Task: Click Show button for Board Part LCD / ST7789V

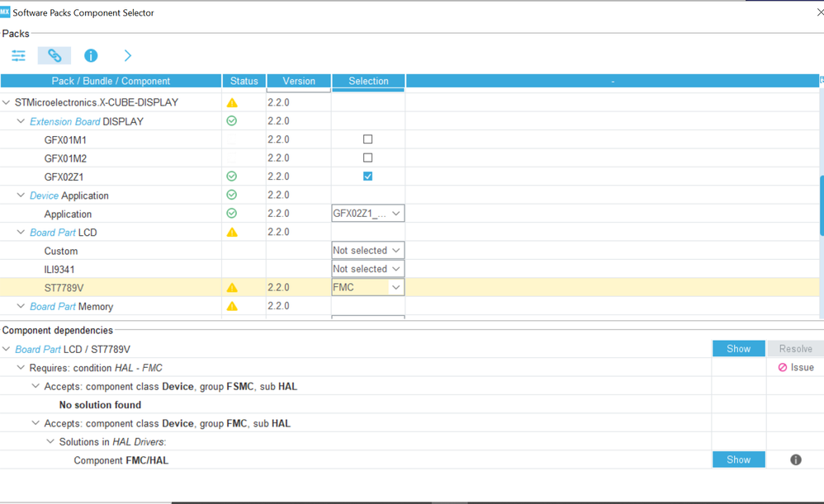Action: (x=738, y=349)
